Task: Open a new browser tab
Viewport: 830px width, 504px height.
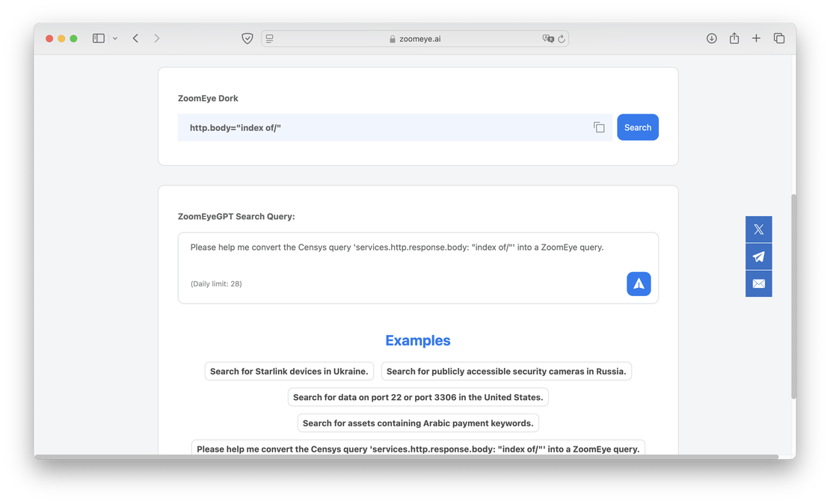Action: pyautogui.click(x=756, y=37)
